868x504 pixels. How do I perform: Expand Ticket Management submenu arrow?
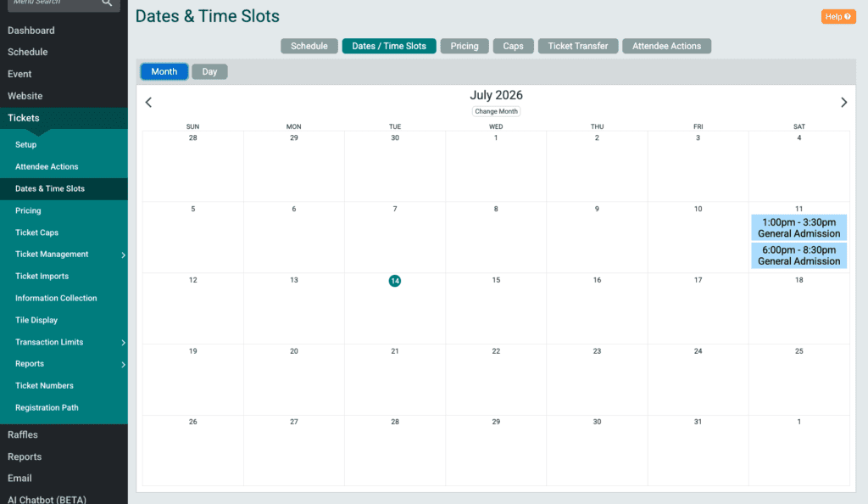click(x=123, y=255)
